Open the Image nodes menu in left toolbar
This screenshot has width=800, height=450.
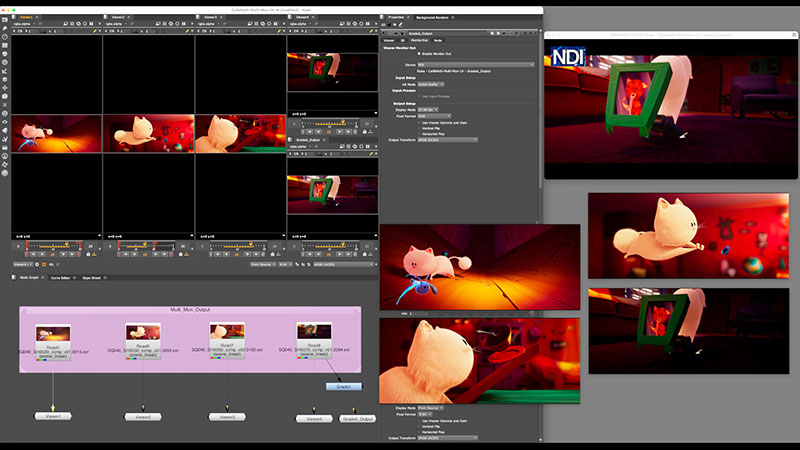pyautogui.click(x=5, y=20)
